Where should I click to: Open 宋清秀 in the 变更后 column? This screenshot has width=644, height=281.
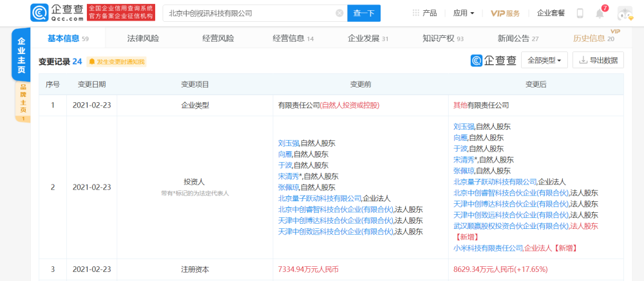coord(464,159)
